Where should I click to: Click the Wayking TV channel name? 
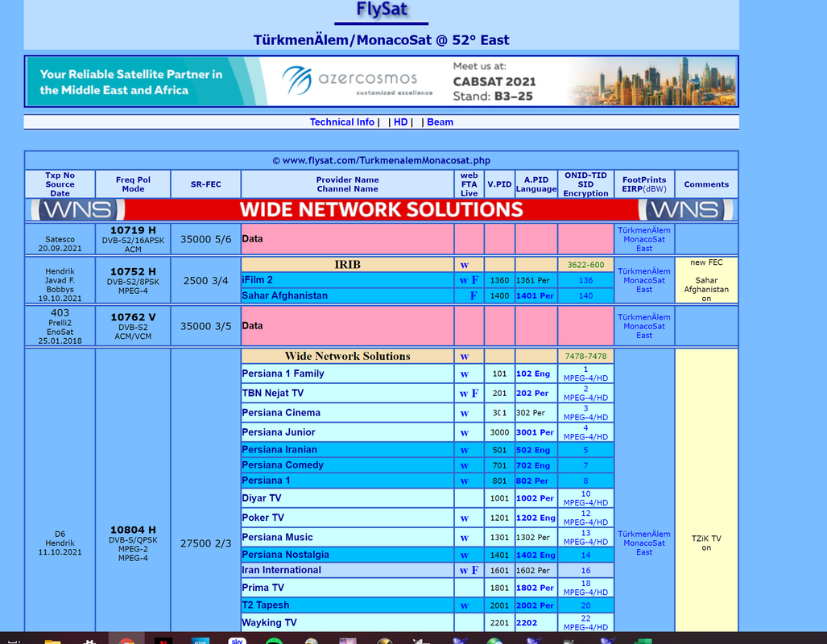pos(269,623)
